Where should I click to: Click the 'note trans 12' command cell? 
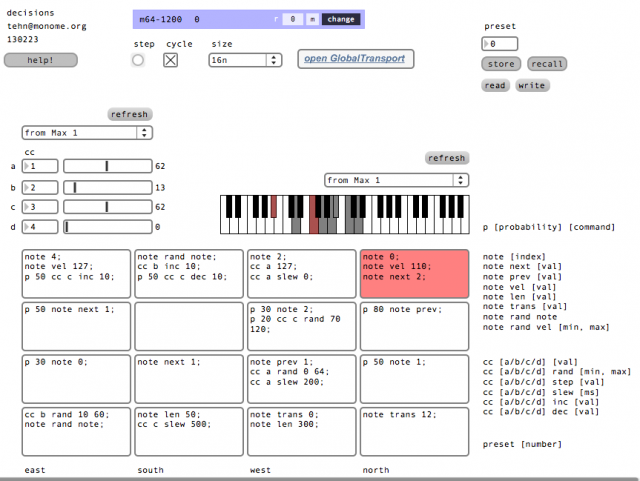[414, 430]
